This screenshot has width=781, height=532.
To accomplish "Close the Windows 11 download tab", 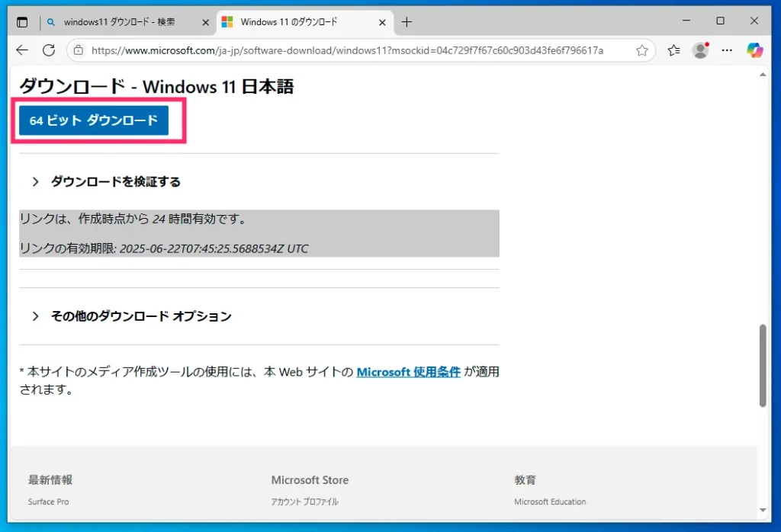I will 382,22.
